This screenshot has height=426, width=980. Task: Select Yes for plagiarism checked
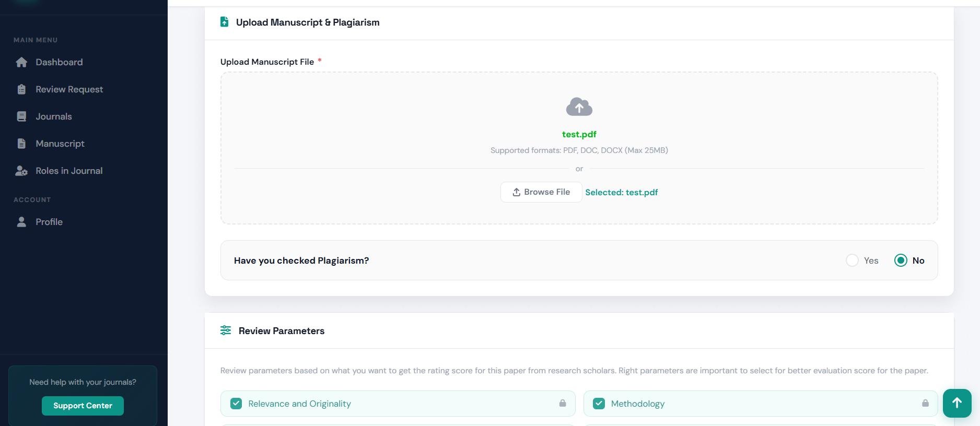[852, 261]
